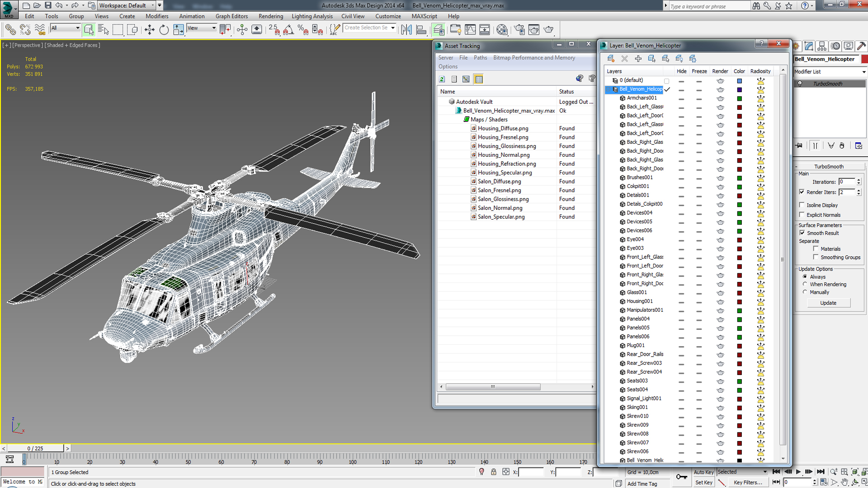Refresh the Asset Tracking list
This screenshot has height=488, width=868.
[442, 79]
